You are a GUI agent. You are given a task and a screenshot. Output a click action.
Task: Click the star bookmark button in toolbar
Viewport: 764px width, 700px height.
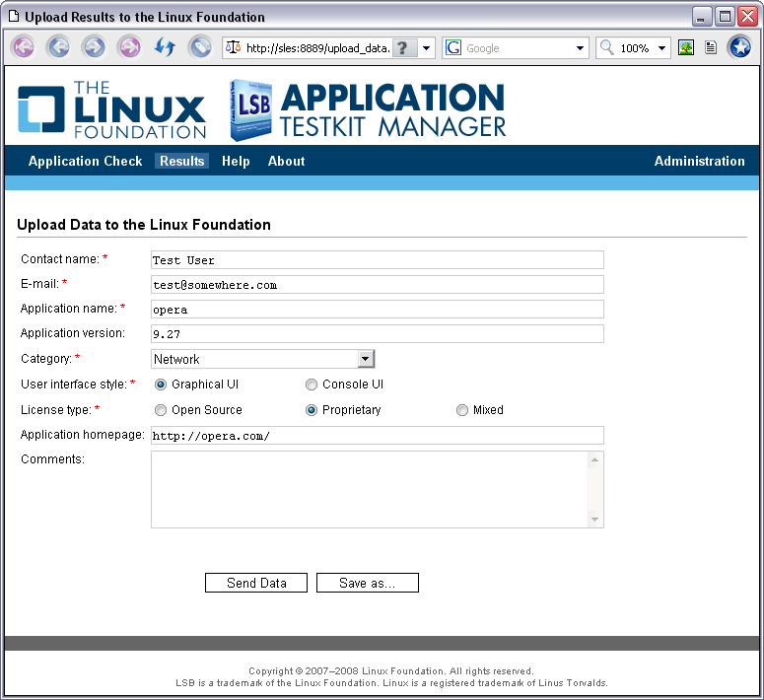pos(740,47)
